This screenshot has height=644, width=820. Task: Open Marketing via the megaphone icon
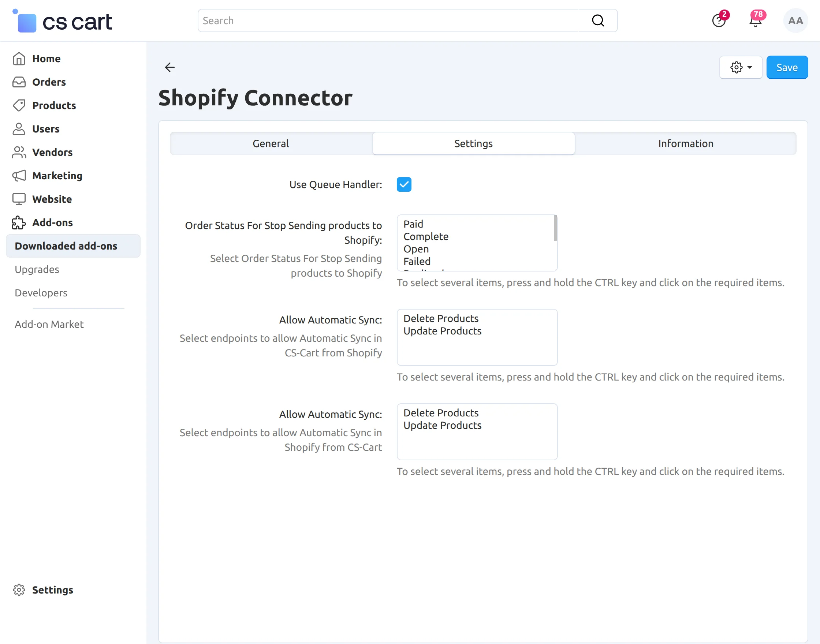[19, 176]
